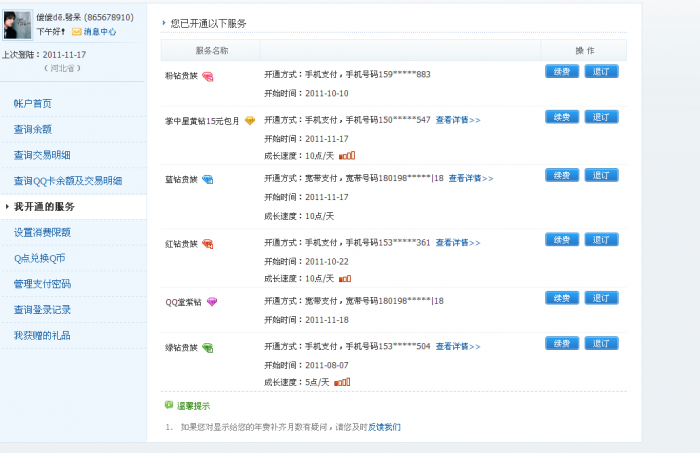Click the red diamond icon beside 红钻贵族
This screenshot has height=453, width=700.
point(208,244)
